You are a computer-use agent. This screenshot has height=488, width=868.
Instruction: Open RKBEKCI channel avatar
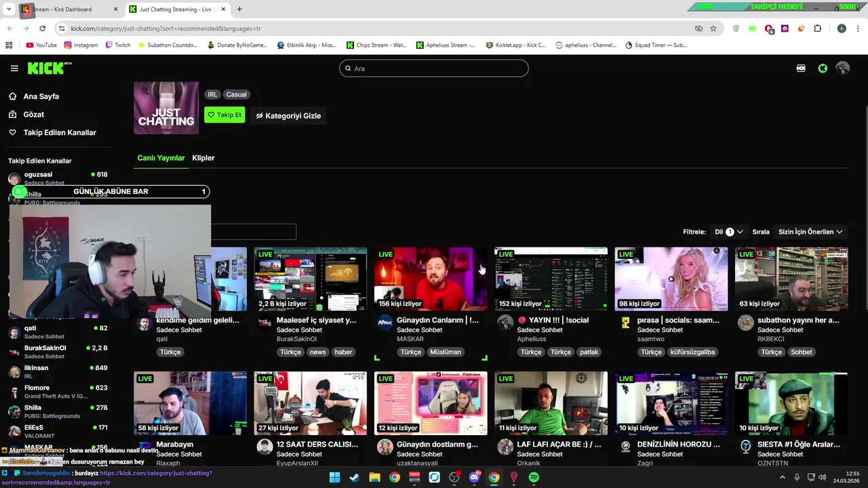[745, 323]
